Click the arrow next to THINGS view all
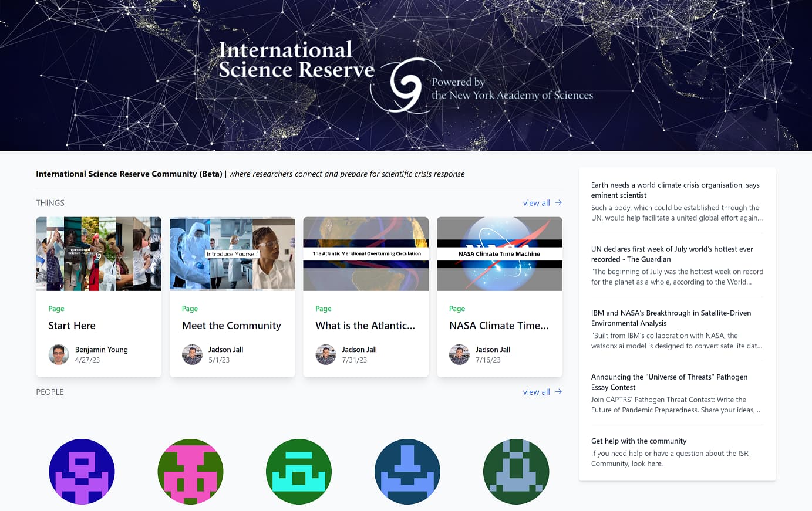Image resolution: width=812 pixels, height=511 pixels. click(x=558, y=202)
